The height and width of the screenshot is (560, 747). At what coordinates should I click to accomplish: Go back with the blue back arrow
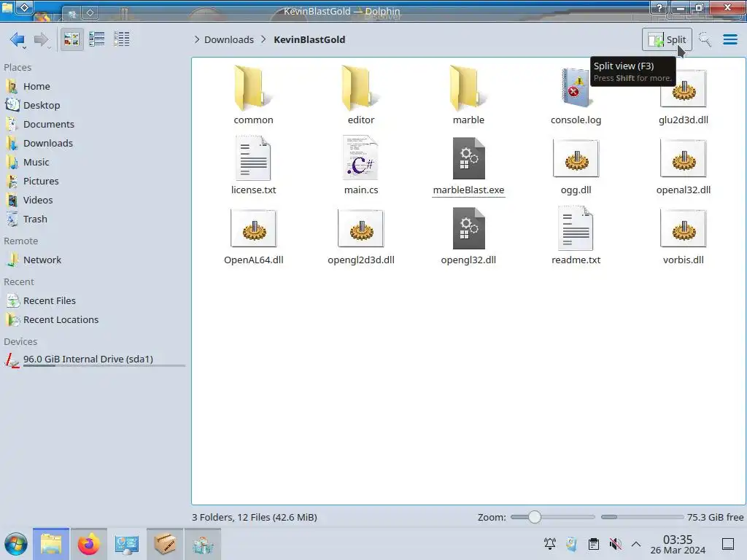[x=17, y=39]
